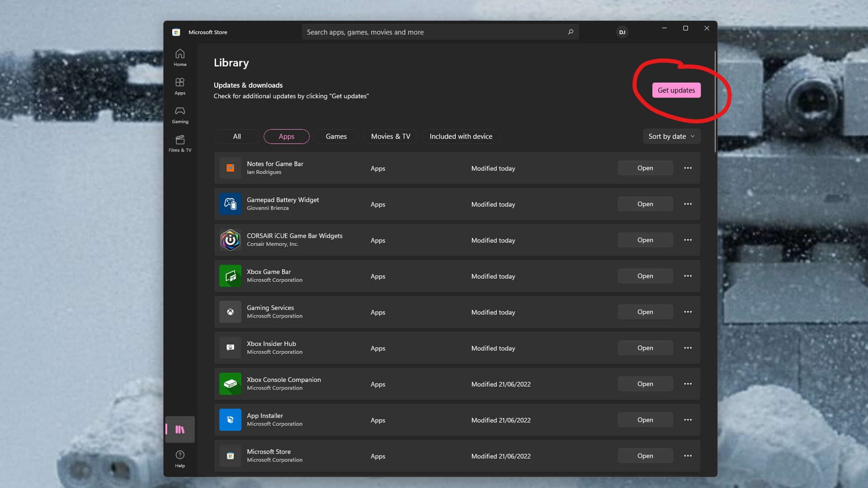Select Movies & TV filter toggle

[x=391, y=136]
